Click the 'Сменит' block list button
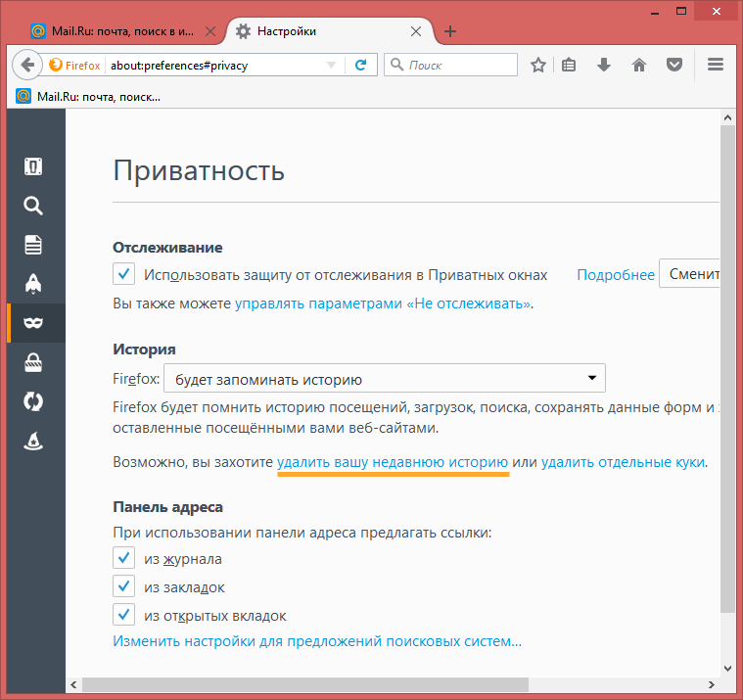Viewport: 743px width, 700px height. 689,273
